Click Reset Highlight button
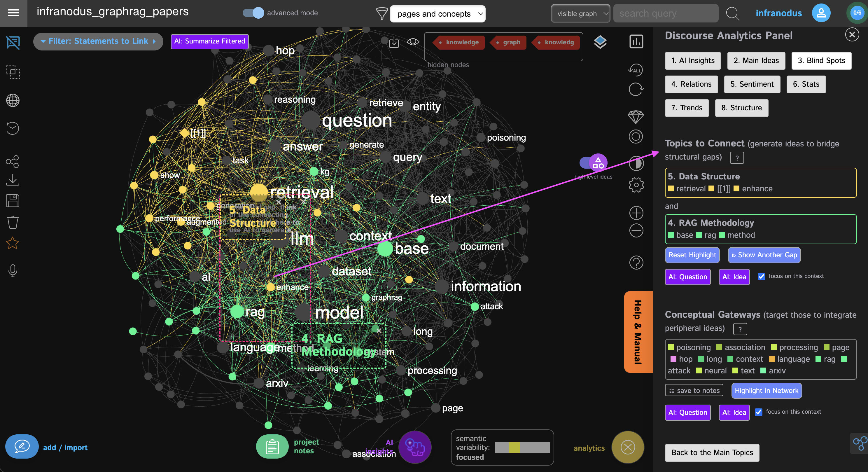This screenshot has width=868, height=472. point(692,255)
